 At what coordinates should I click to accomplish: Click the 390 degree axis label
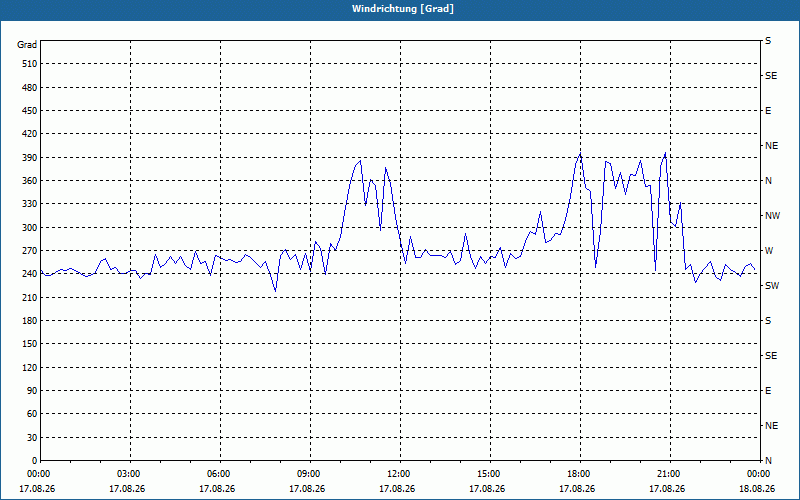point(30,158)
